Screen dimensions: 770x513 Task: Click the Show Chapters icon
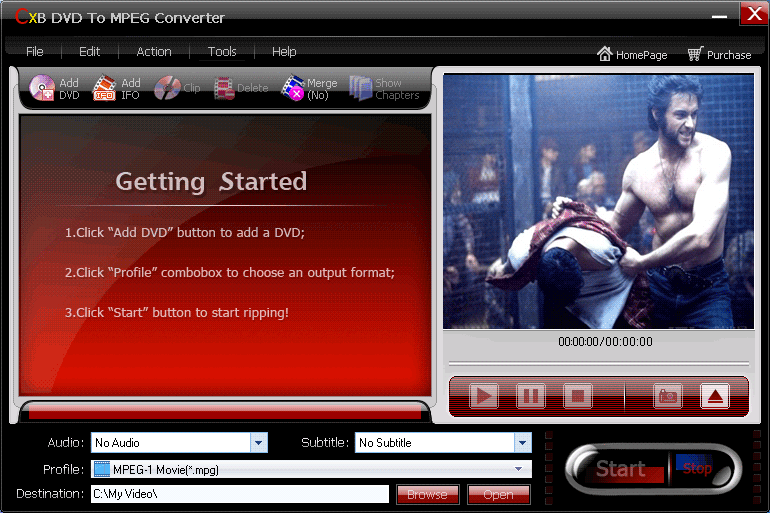pyautogui.click(x=360, y=88)
